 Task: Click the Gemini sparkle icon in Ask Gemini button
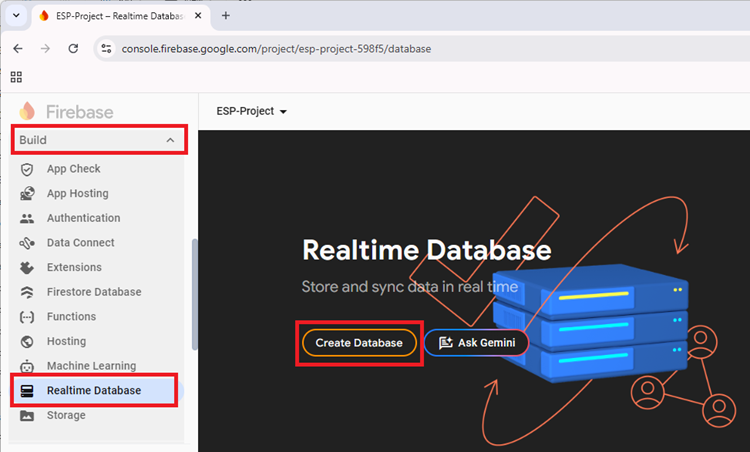[x=446, y=343]
